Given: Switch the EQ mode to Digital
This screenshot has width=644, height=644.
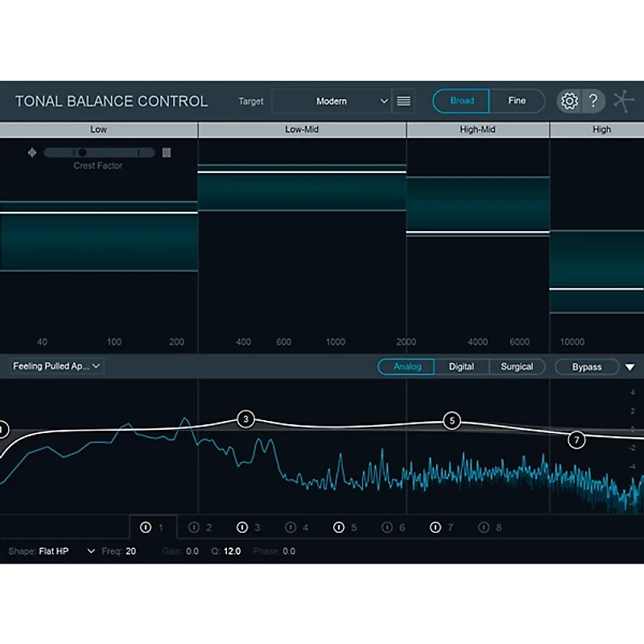Looking at the screenshot, I should (461, 366).
